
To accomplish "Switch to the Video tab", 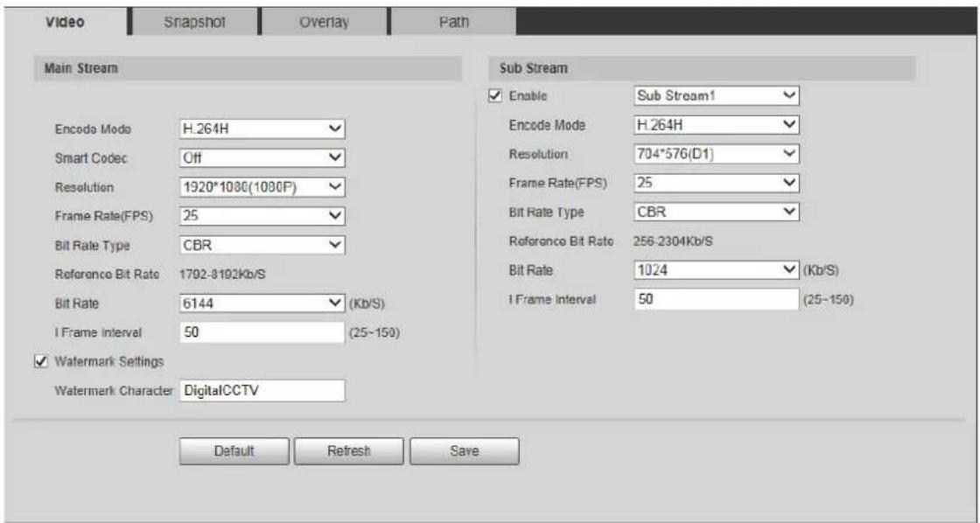I will click(66, 21).
